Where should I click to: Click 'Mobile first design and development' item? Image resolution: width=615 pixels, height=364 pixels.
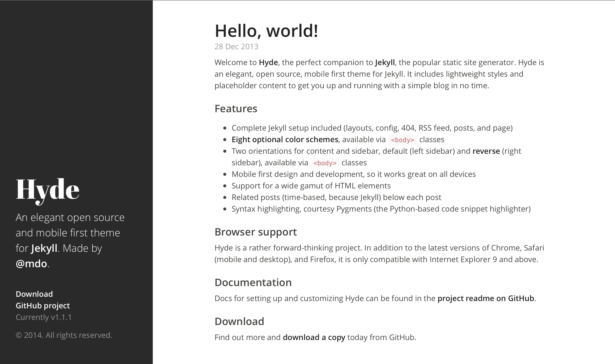pos(354,174)
